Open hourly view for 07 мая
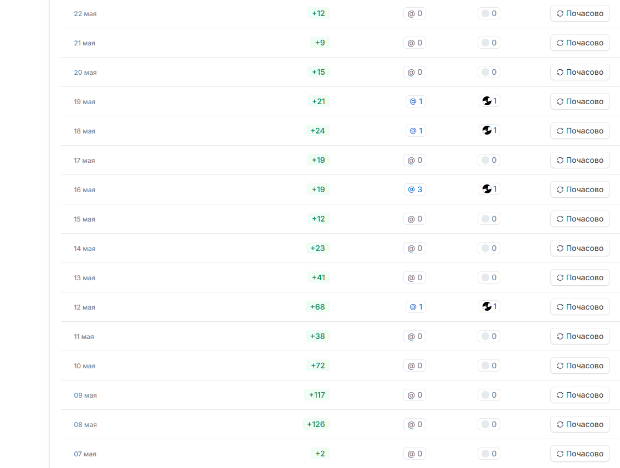The width and height of the screenshot is (620, 468). click(x=579, y=453)
